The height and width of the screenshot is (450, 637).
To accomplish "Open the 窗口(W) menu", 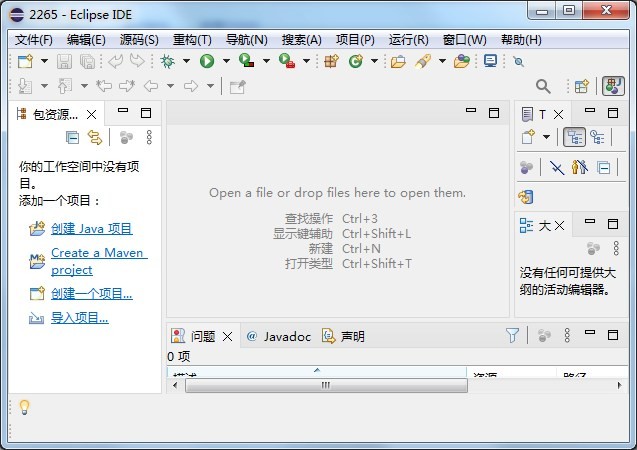I will point(464,40).
